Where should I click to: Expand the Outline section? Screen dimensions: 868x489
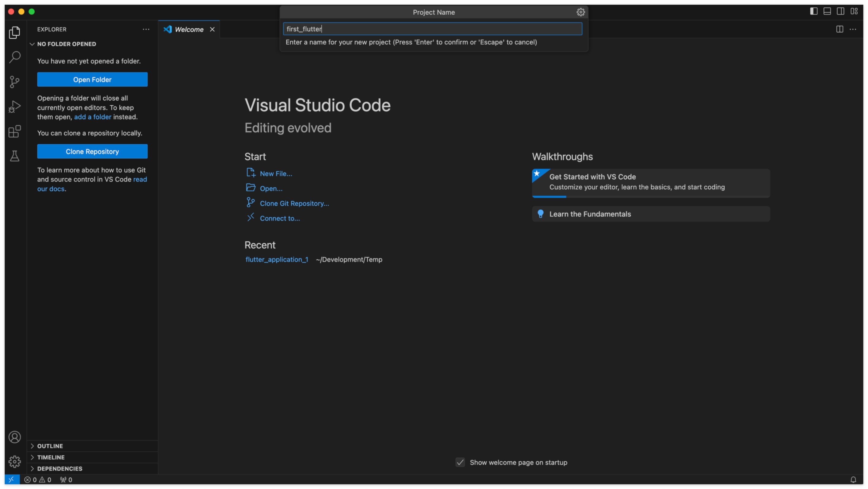tap(50, 446)
